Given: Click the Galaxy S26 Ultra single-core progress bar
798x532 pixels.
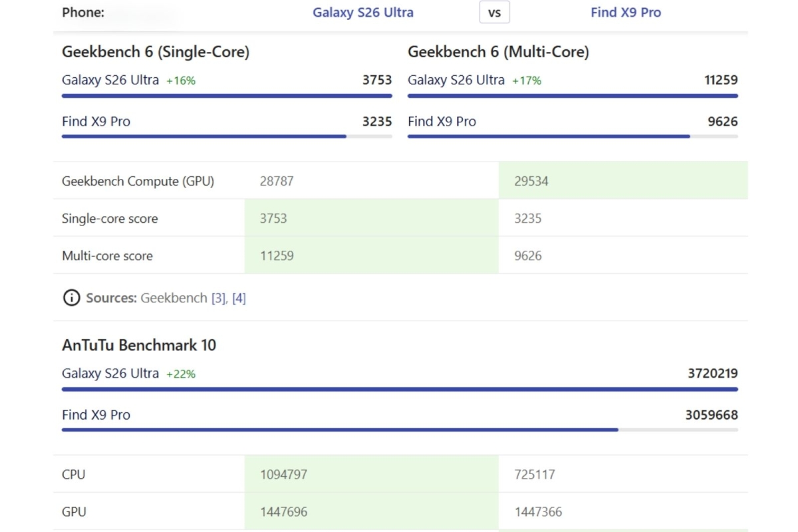Looking at the screenshot, I should click(x=227, y=96).
